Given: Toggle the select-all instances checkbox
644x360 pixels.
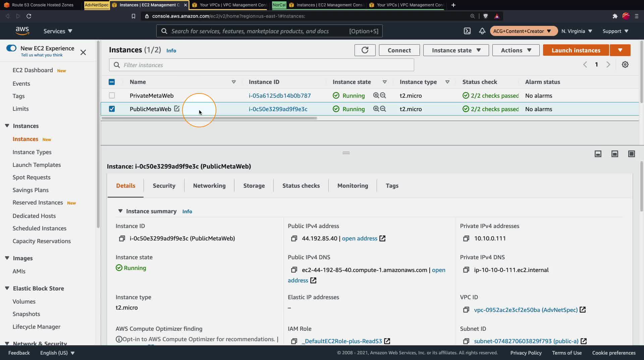Looking at the screenshot, I should [x=112, y=82].
